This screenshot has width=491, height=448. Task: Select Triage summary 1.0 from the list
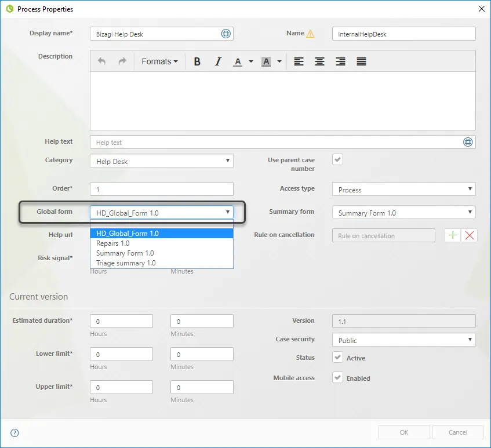pos(162,263)
